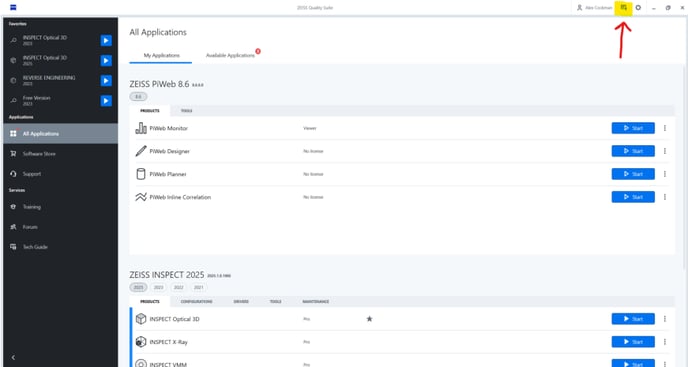Click the highlighted notifications icon in title bar

pos(623,7)
